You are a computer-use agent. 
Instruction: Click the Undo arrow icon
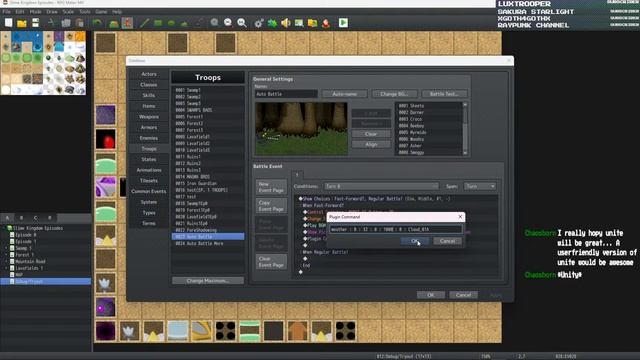(97, 23)
